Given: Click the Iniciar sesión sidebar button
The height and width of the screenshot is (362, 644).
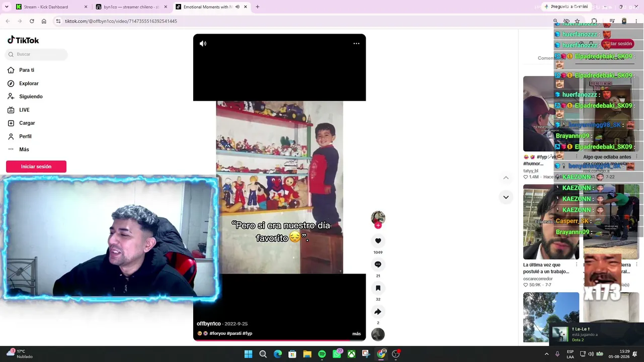Looking at the screenshot, I should pos(36,166).
